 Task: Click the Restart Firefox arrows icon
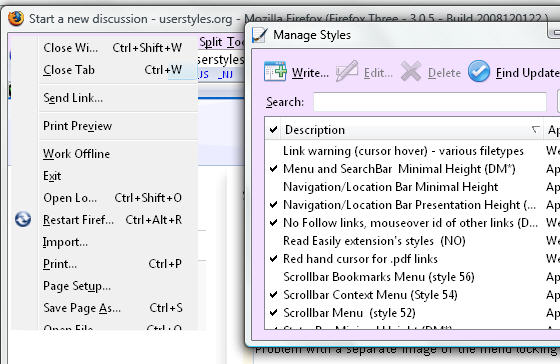23,219
